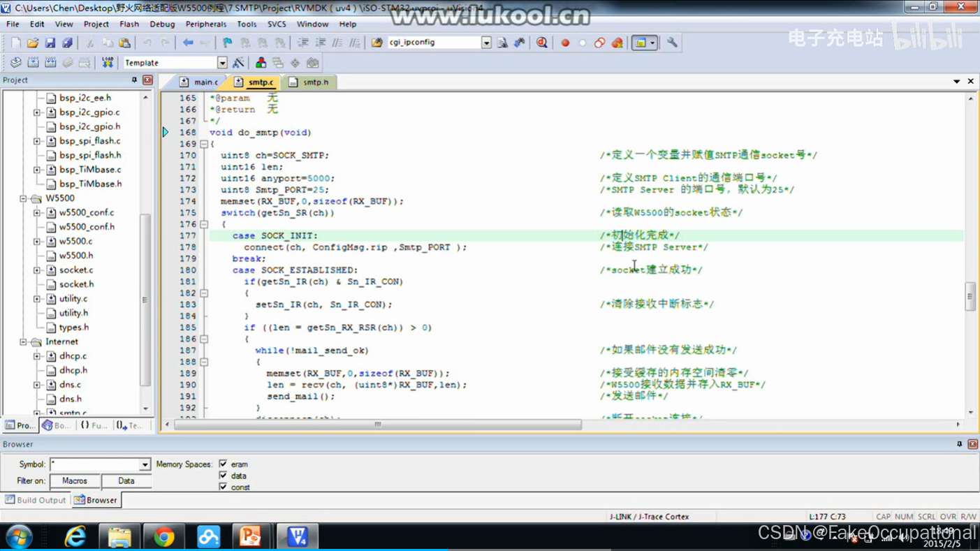Kill all breakpoints icon
Viewport: 980px width, 551px height.
pos(617,43)
